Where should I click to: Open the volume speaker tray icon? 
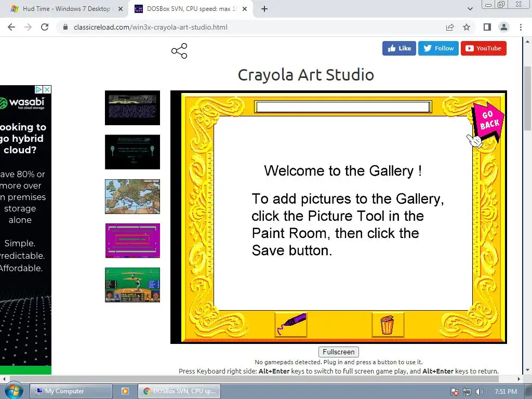click(479, 392)
